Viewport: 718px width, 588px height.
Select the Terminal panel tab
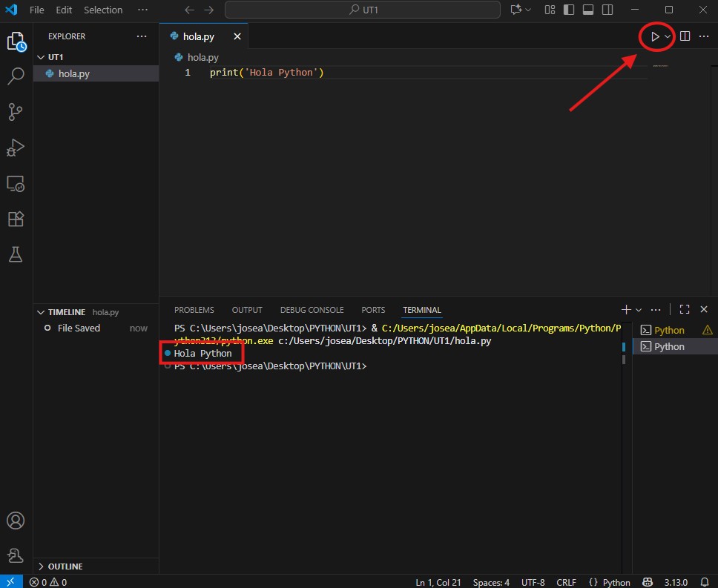point(422,310)
